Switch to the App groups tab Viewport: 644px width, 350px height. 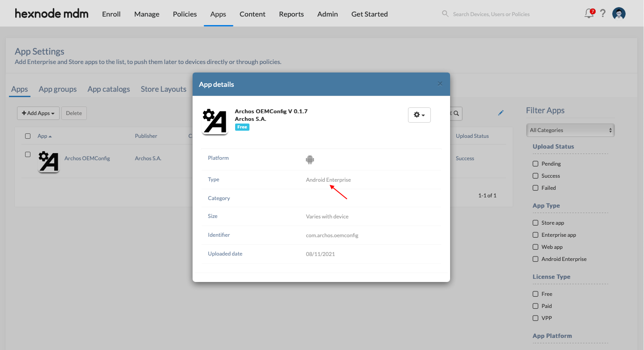coord(58,89)
